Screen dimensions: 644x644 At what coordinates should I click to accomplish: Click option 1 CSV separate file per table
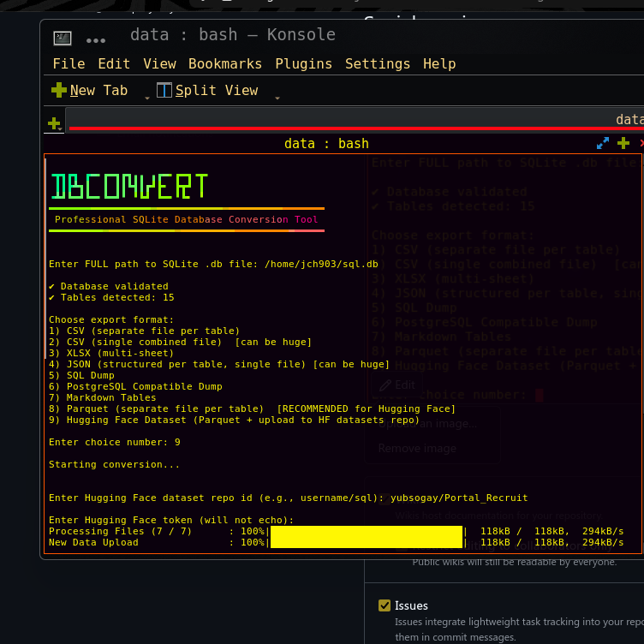pyautogui.click(x=144, y=331)
